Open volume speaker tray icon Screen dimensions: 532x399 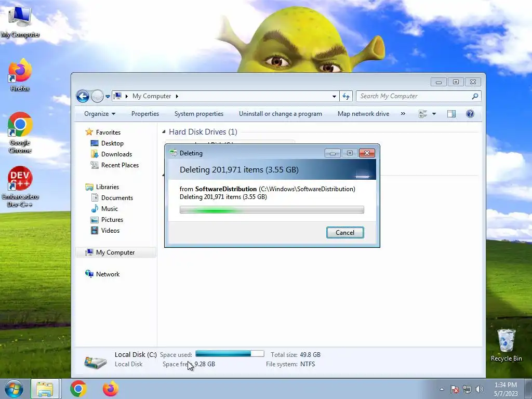pyautogui.click(x=479, y=389)
